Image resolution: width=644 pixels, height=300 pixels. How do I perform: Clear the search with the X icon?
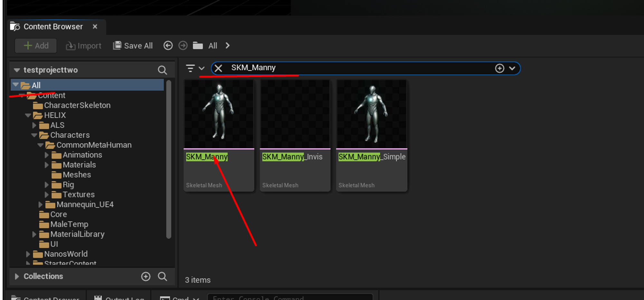[x=218, y=68]
